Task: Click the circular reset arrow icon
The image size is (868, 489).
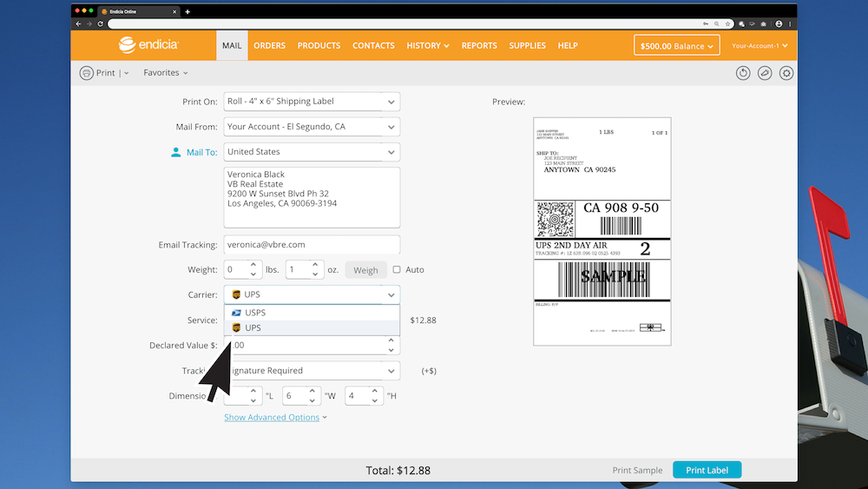Action: coord(743,73)
